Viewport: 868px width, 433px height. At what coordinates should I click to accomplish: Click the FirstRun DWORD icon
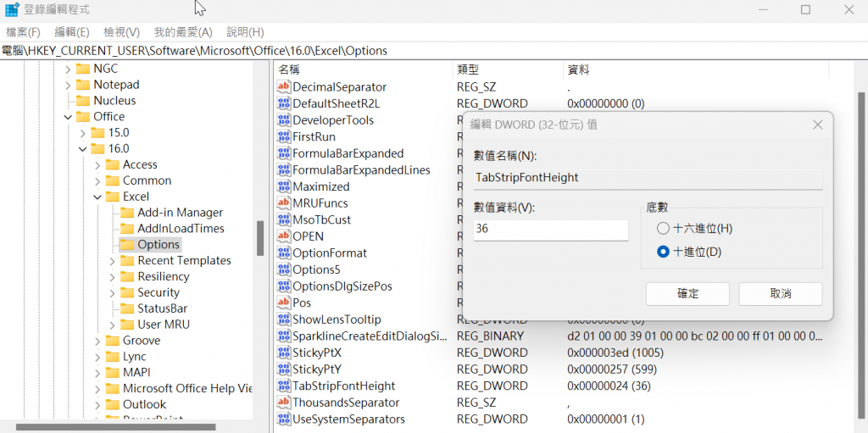pyautogui.click(x=283, y=136)
